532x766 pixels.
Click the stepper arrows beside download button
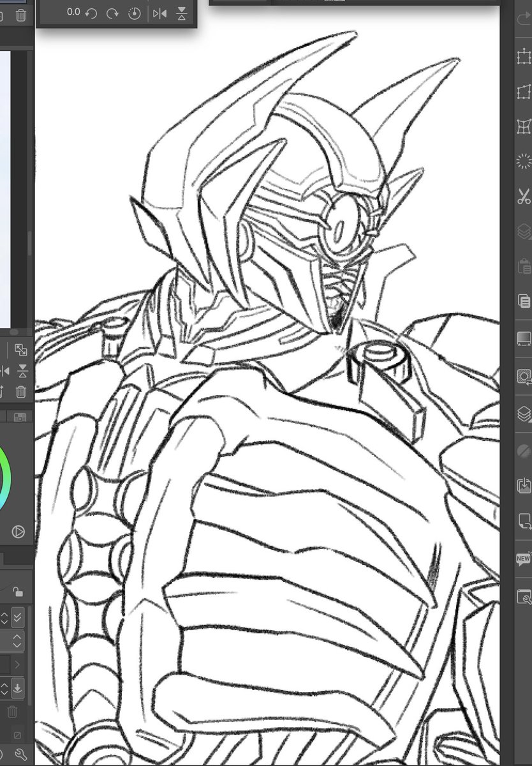tap(4, 689)
